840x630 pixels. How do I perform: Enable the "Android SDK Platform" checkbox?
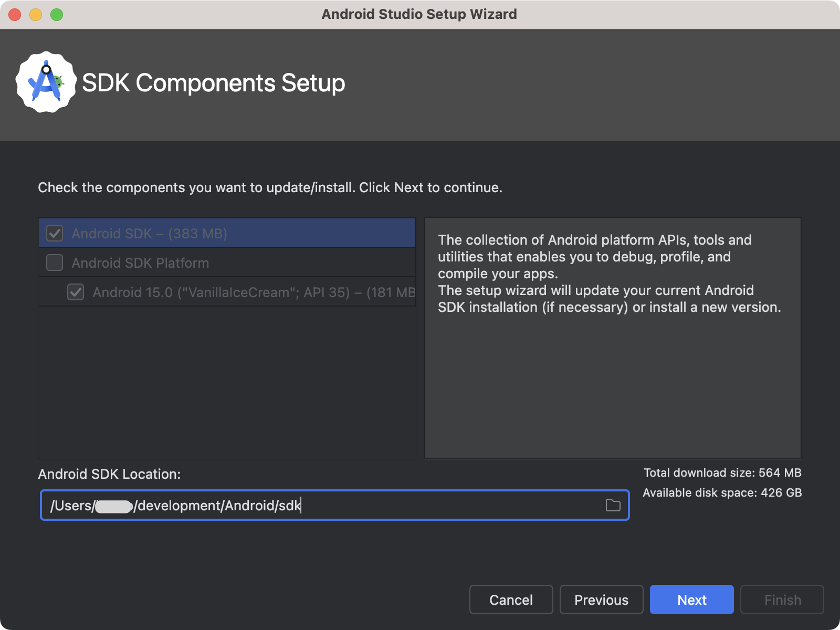(54, 262)
